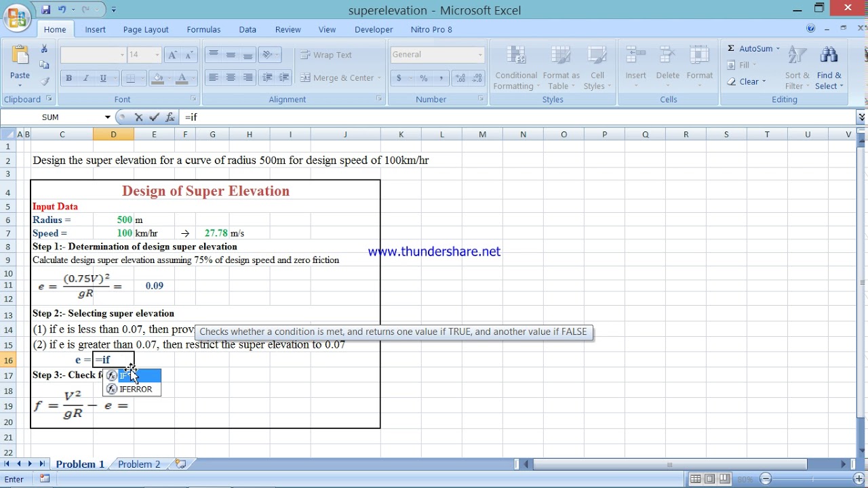Confirm the formula with the checkmark
Viewport: 868px width, 488px height.
point(154,117)
